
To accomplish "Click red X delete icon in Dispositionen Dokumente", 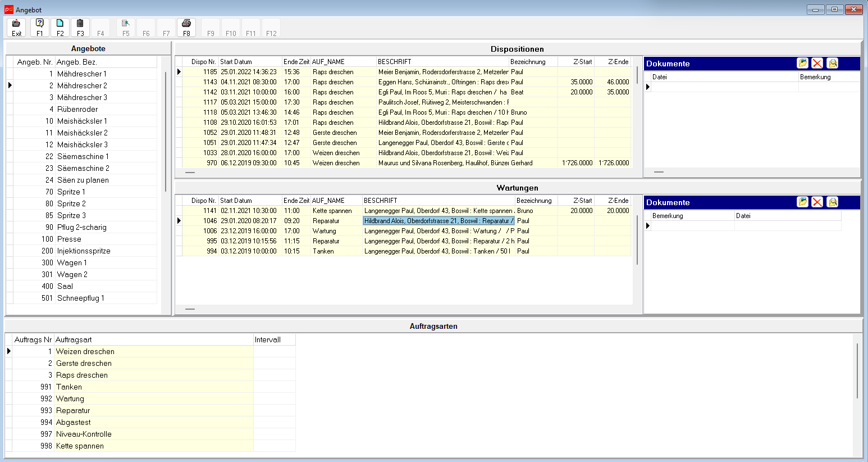I will (817, 64).
